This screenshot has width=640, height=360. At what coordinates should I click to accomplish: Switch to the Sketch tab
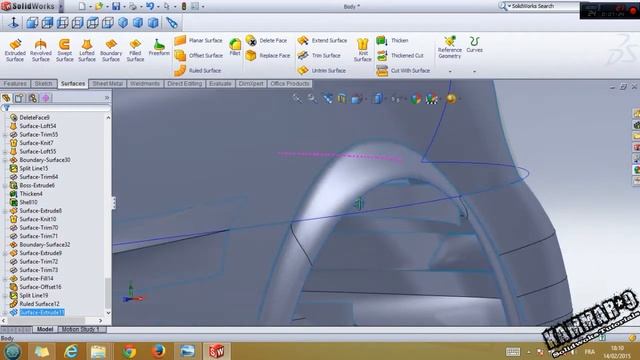(43, 84)
